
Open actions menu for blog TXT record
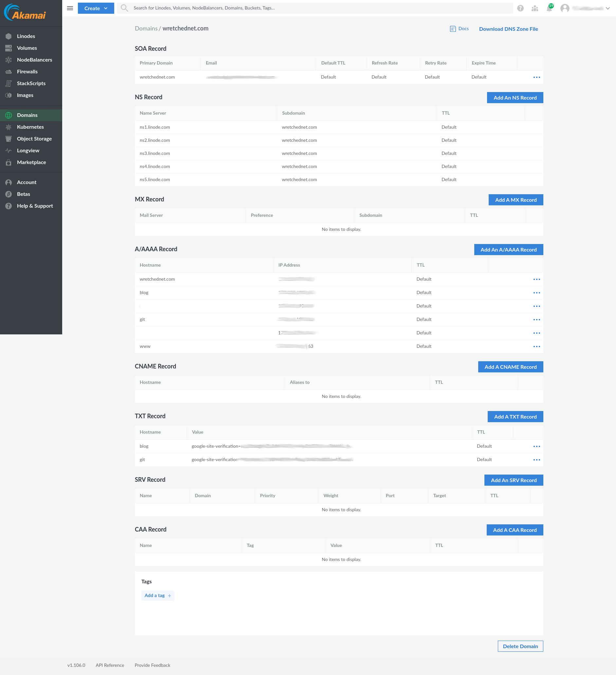(x=536, y=446)
